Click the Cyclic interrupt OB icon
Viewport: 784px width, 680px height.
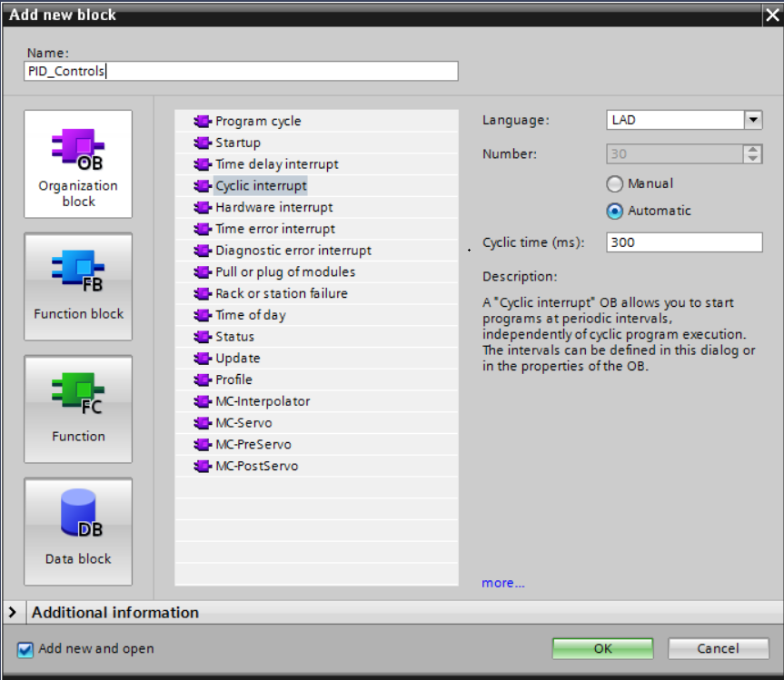[x=203, y=186]
